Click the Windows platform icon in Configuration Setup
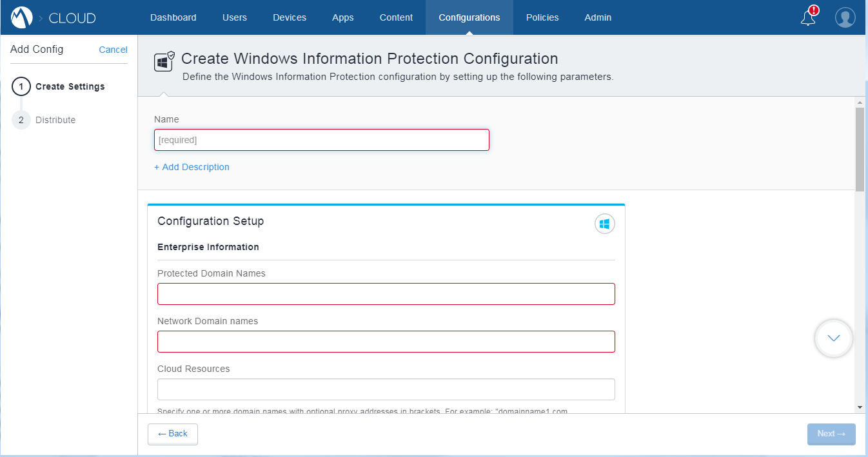This screenshot has width=868, height=457. pyautogui.click(x=604, y=224)
